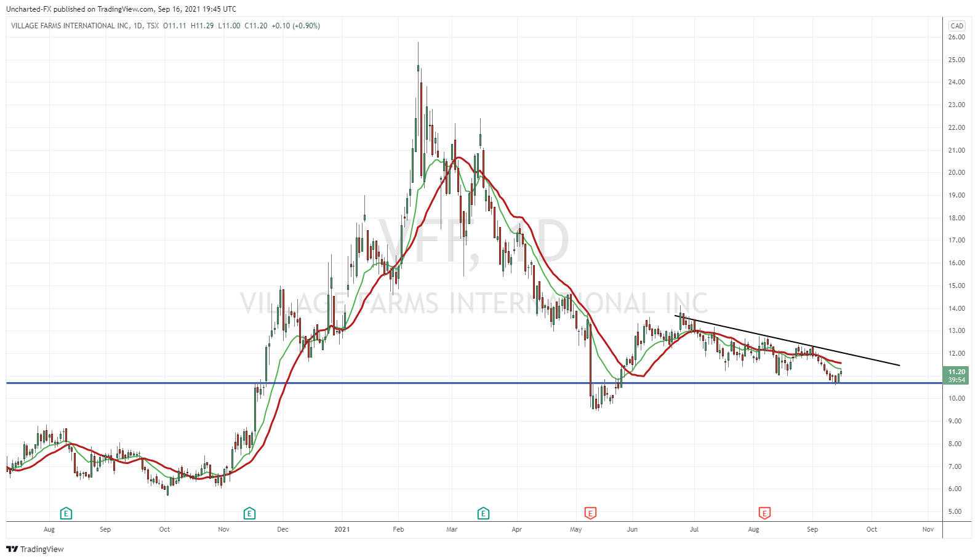Click the VILLAGE FARMS INTERNATIONAL INC title
Screen dimensions: 978x560
click(70, 26)
